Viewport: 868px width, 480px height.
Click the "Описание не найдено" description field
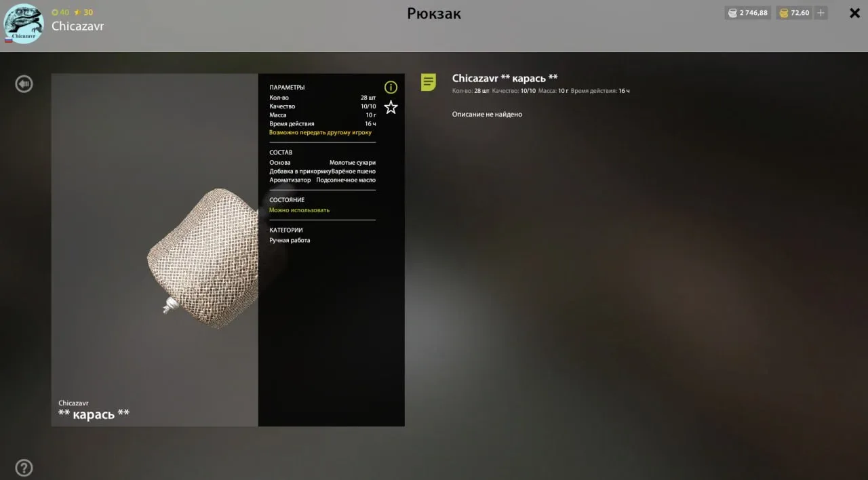click(487, 115)
